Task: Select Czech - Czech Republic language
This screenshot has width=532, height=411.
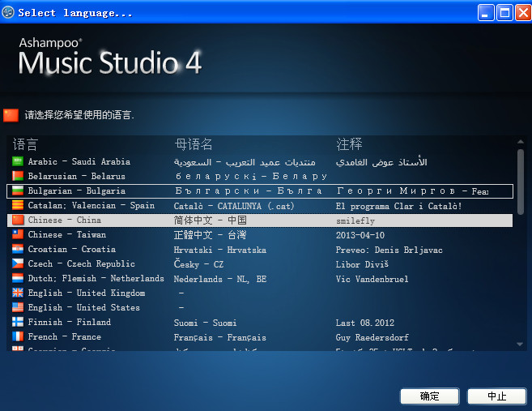Action: tap(260, 264)
